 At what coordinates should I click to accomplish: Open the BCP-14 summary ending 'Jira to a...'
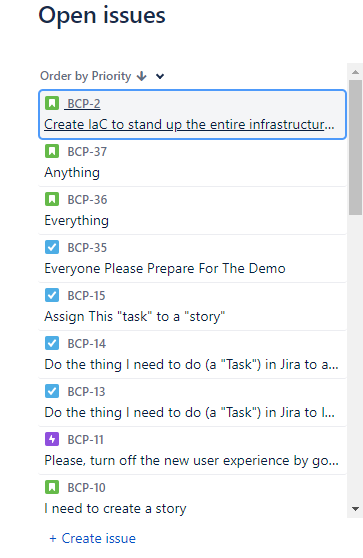click(x=191, y=364)
